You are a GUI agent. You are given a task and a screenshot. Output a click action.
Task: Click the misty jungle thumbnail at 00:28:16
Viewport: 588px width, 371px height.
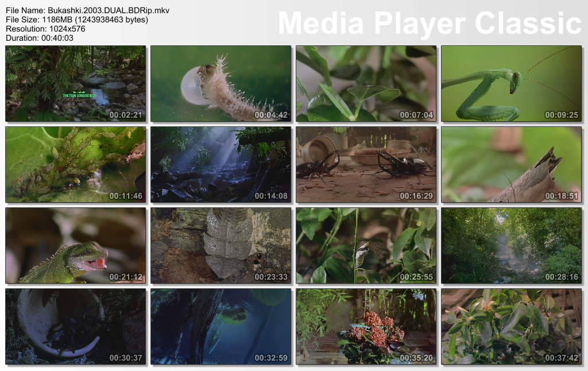tap(511, 246)
